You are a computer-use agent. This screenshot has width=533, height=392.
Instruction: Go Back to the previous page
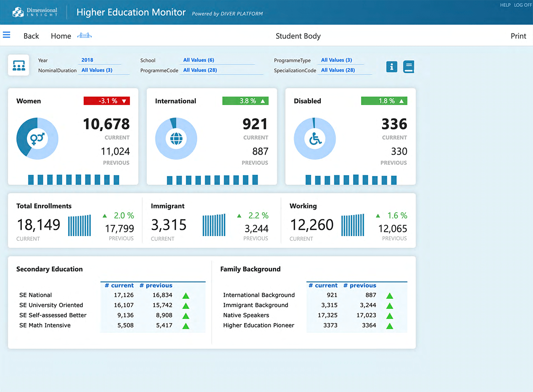coord(31,36)
